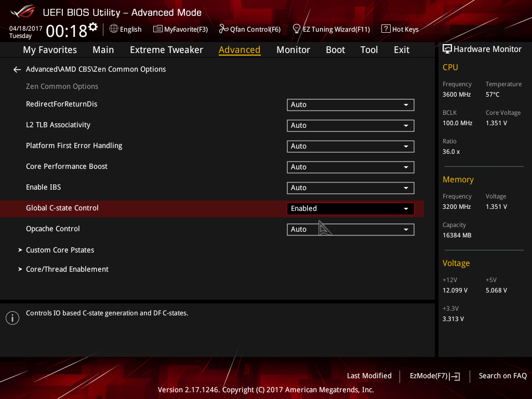This screenshot has height=399, width=532.
Task: Switch to EzMode(F7)
Action: [x=434, y=376]
